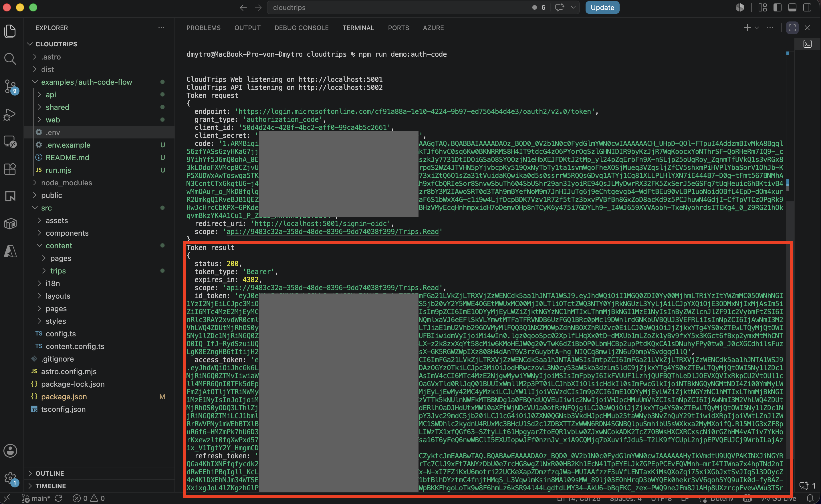Viewport: 821px width, 504px height.
Task: Open the Explorer view in activity bar
Action: tap(10, 31)
